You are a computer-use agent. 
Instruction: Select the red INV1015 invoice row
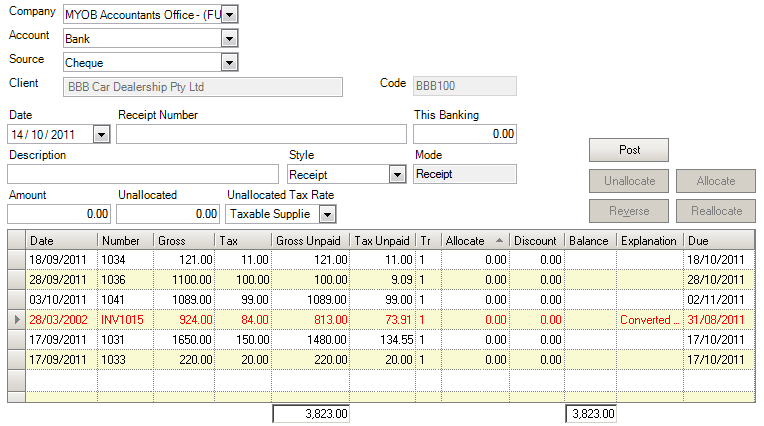125,320
